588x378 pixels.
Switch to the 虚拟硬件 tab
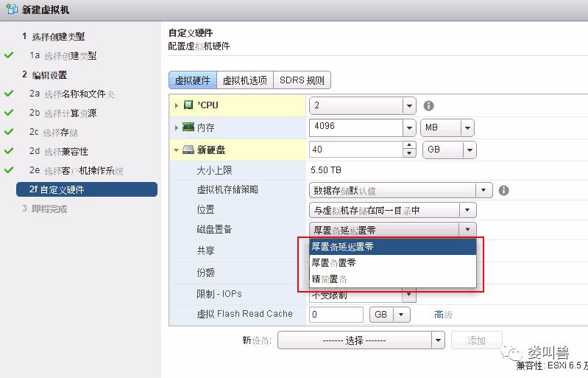[x=193, y=80]
